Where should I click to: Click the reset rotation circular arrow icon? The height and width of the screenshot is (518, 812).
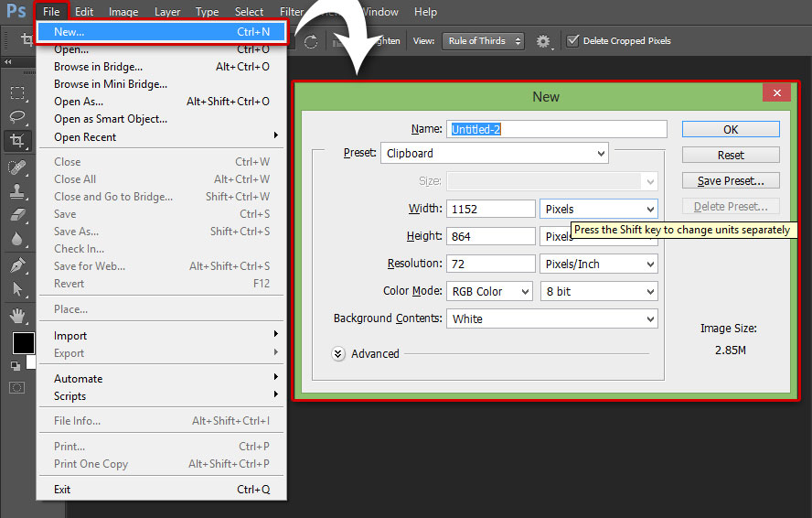pyautogui.click(x=311, y=41)
